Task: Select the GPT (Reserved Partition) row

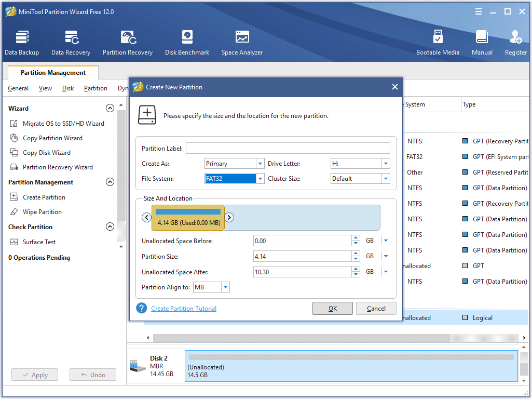Action: click(x=466, y=172)
